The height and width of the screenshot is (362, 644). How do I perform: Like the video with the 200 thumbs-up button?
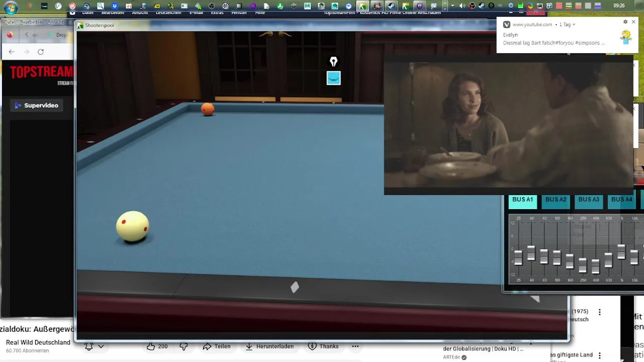coord(157,346)
